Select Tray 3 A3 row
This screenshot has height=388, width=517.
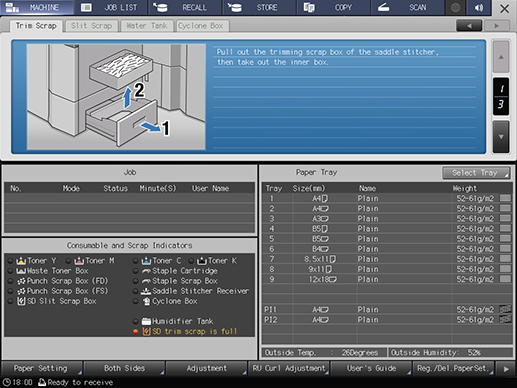pos(387,219)
